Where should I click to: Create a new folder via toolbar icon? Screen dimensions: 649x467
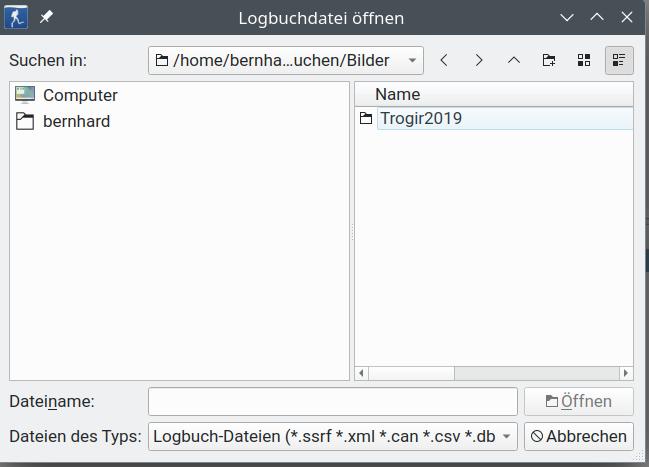549,60
